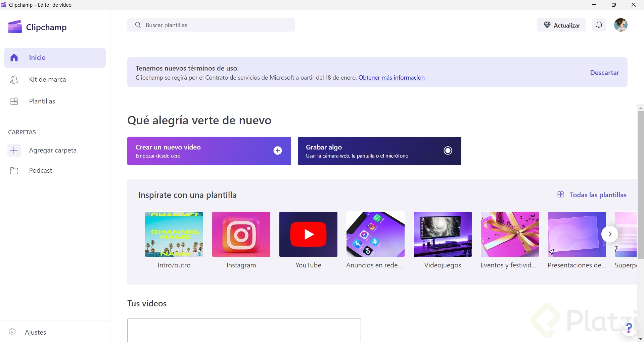Open Anuncios en redes template thumbnail

tap(375, 234)
